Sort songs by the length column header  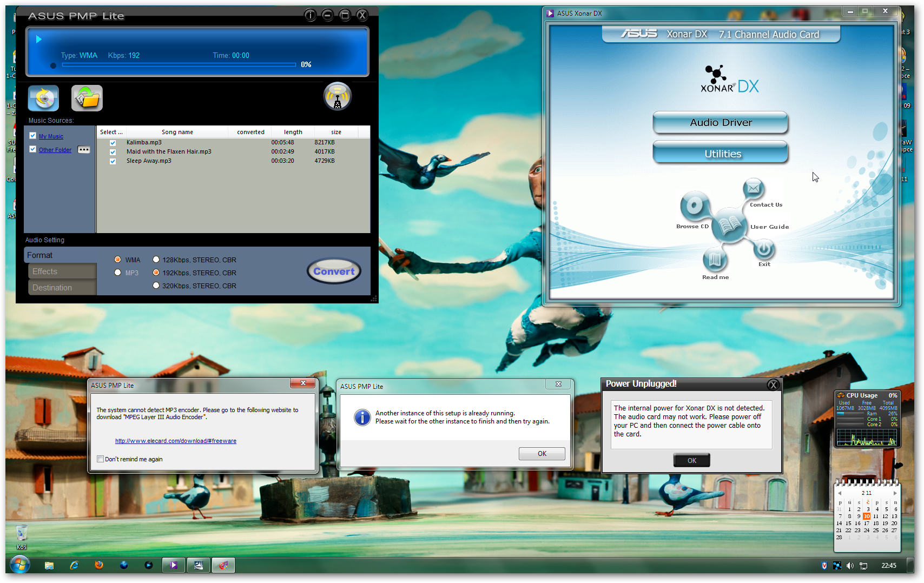[x=293, y=132]
